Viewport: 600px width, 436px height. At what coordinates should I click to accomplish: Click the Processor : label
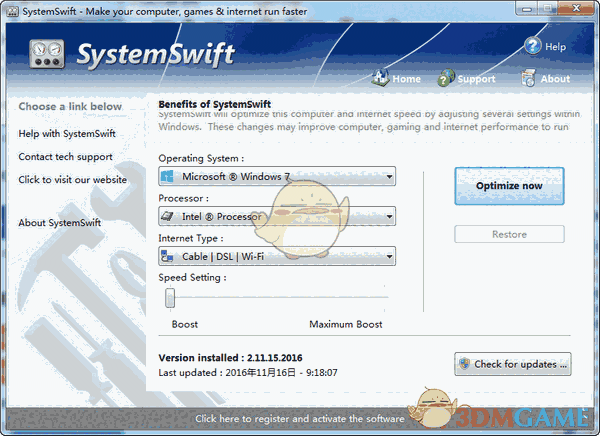[184, 198]
